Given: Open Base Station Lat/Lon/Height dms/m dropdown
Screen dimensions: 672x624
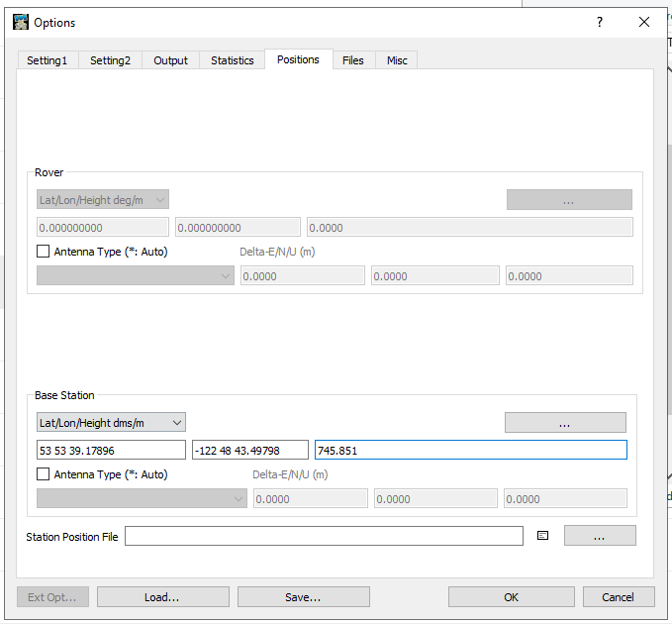Looking at the screenshot, I should pyautogui.click(x=111, y=423).
